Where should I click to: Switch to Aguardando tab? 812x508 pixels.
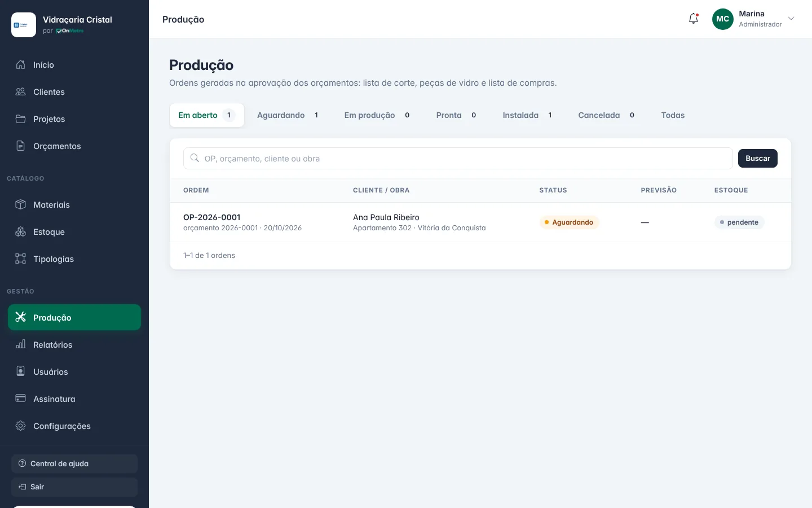[288, 115]
